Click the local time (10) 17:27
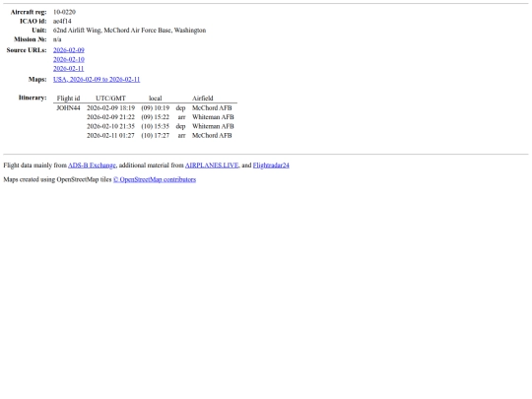Image resolution: width=532 pixels, height=399 pixels. point(155,136)
